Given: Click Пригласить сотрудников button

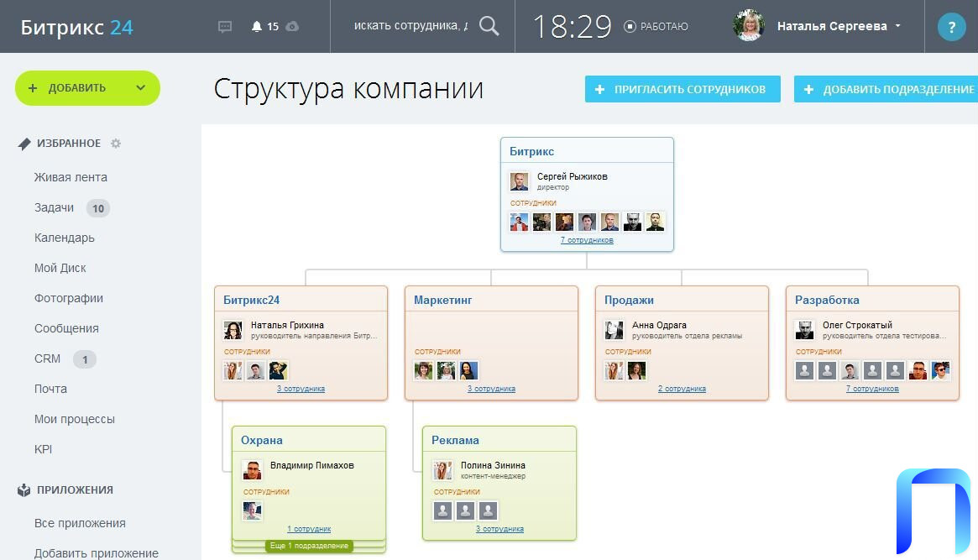Looking at the screenshot, I should click(x=683, y=89).
